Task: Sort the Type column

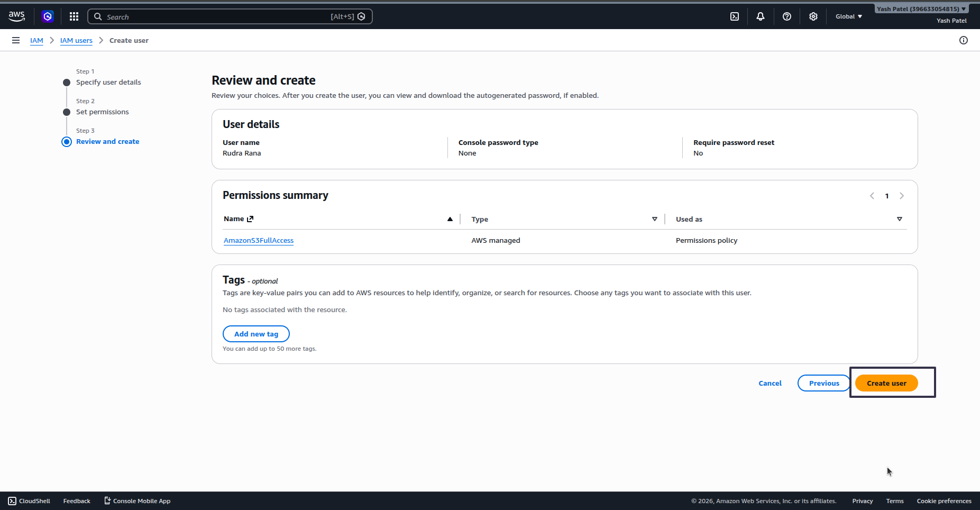Action: click(x=655, y=219)
